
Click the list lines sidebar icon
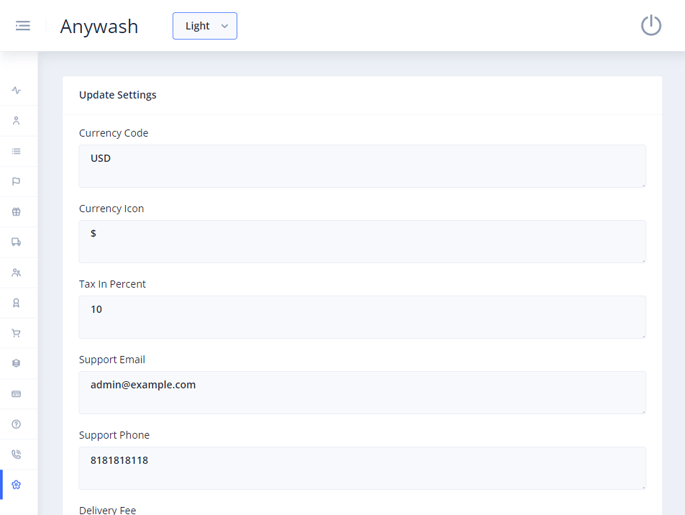[x=16, y=151]
